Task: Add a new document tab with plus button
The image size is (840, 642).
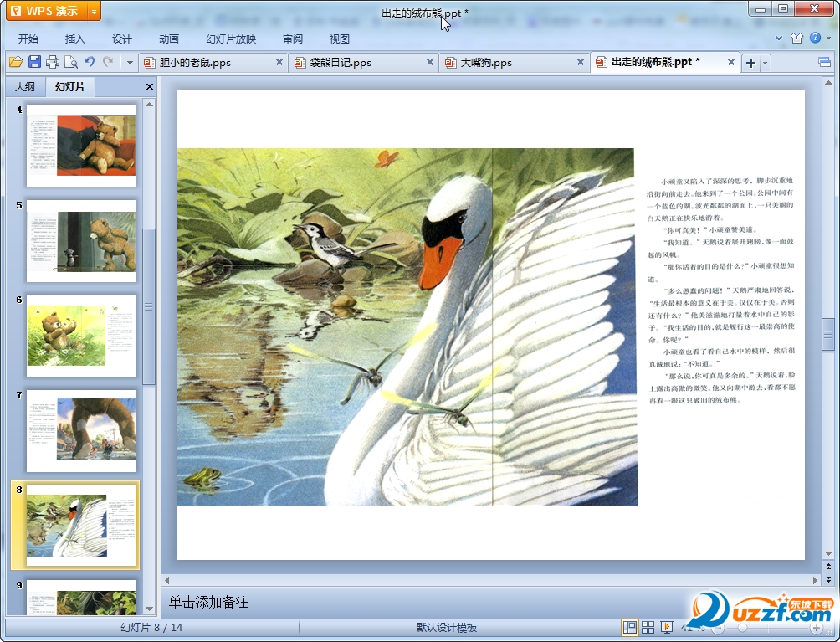Action: (751, 63)
